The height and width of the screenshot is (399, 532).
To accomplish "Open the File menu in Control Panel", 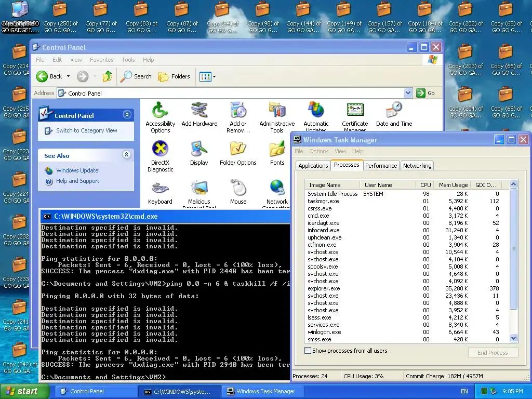I will [x=40, y=60].
